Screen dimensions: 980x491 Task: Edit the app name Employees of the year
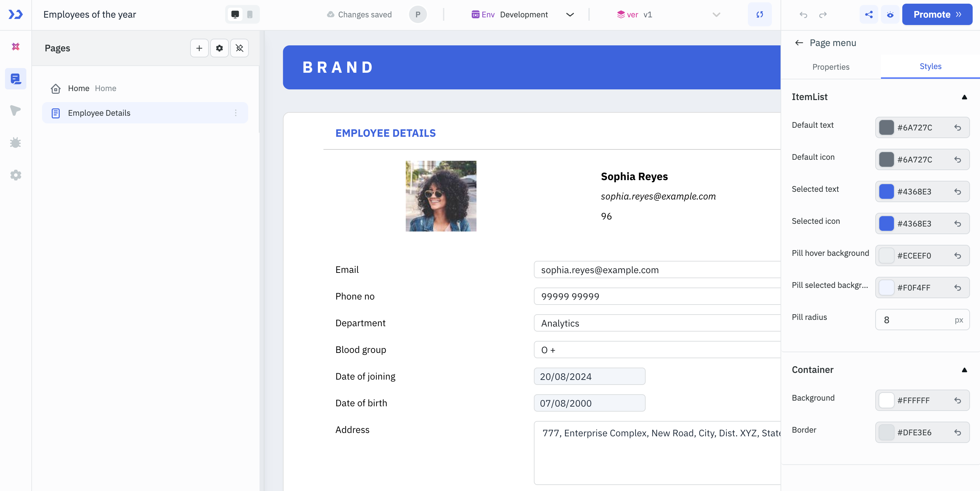tap(90, 14)
